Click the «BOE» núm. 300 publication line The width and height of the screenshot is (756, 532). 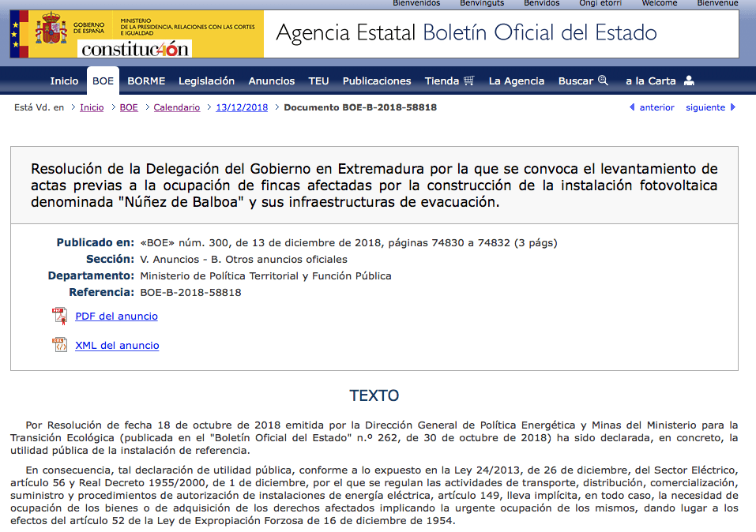point(348,243)
